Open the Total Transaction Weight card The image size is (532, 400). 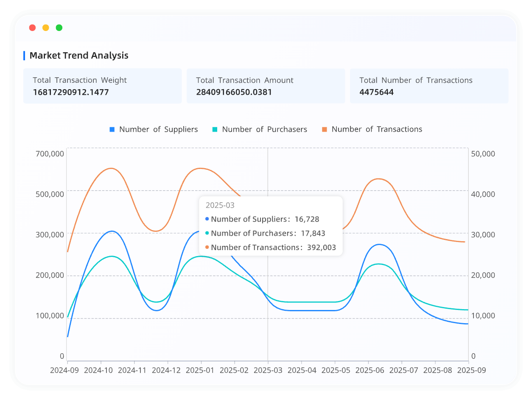tap(102, 86)
